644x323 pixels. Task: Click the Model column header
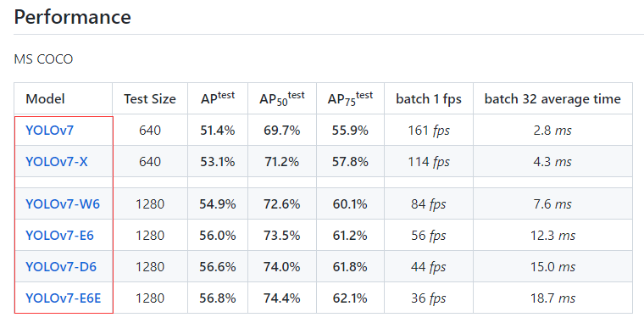coord(45,99)
